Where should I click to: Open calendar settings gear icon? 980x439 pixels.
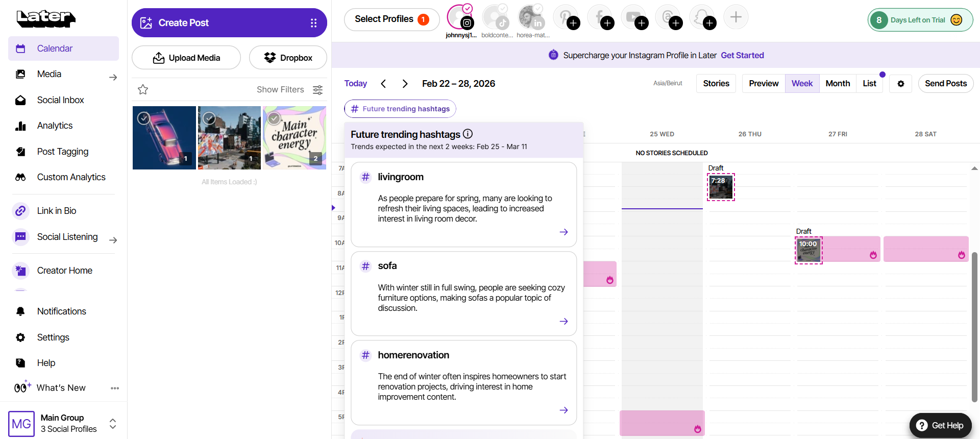point(901,84)
